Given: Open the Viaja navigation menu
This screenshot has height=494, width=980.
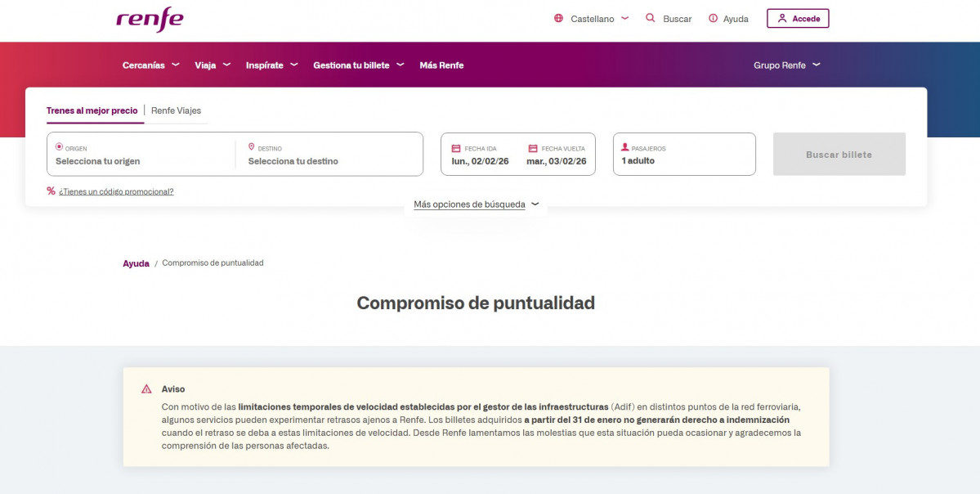Looking at the screenshot, I should pyautogui.click(x=207, y=65).
